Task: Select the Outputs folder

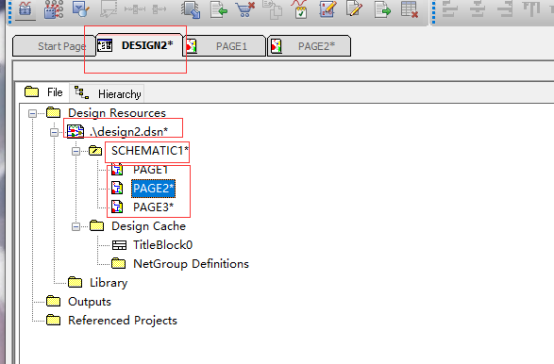Action: click(x=89, y=301)
